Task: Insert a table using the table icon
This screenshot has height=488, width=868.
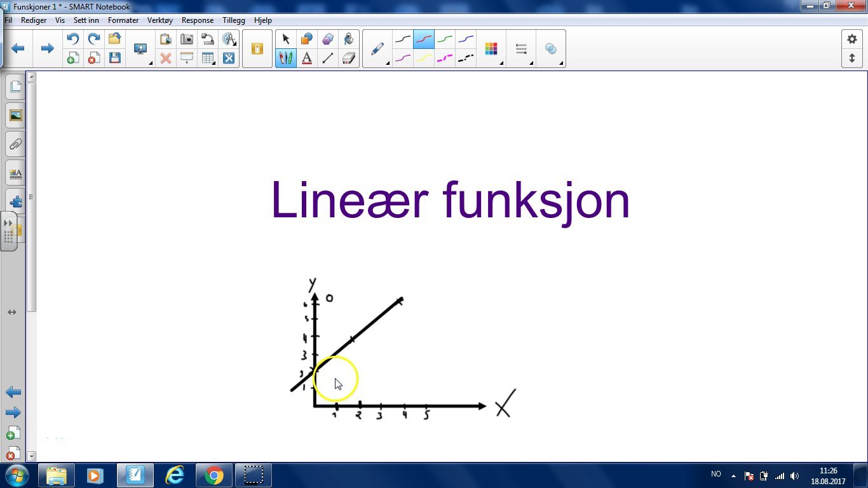Action: (x=207, y=58)
